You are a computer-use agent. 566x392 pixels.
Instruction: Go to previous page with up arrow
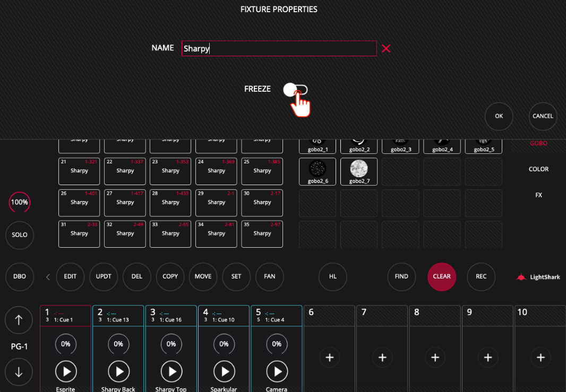(19, 320)
